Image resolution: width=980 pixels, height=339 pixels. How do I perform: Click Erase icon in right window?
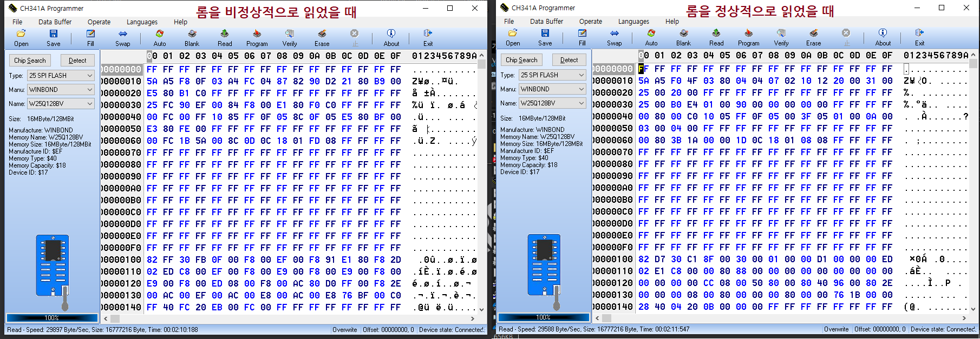[814, 37]
